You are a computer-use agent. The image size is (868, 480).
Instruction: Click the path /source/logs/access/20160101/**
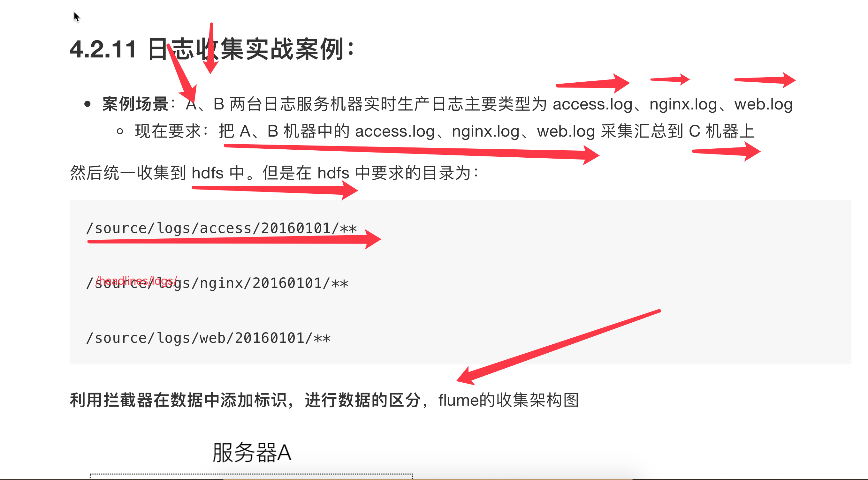point(221,229)
